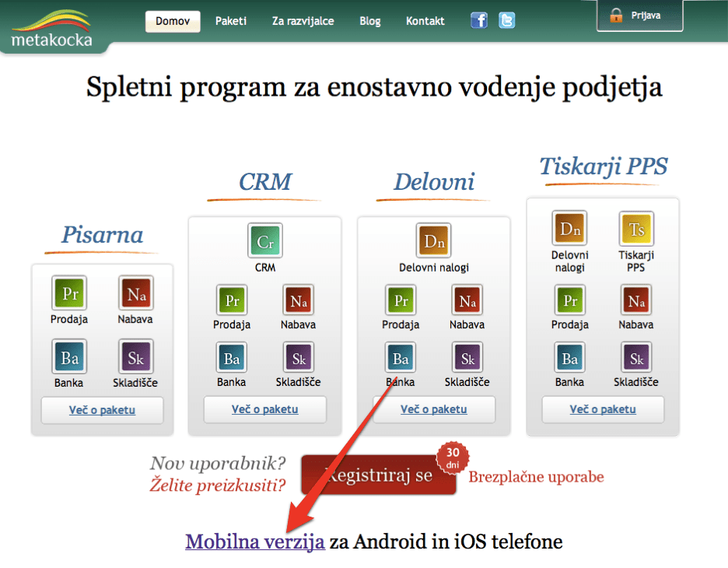Image resolution: width=728 pixels, height=568 pixels.
Task: Click the Delovni package heading
Action: 434,181
